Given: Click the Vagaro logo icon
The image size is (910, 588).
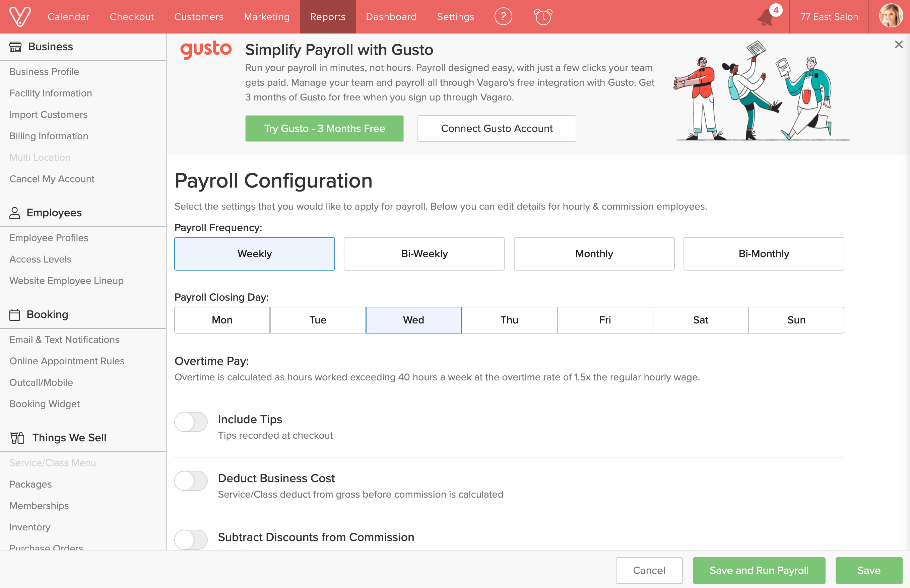Looking at the screenshot, I should click(20, 17).
